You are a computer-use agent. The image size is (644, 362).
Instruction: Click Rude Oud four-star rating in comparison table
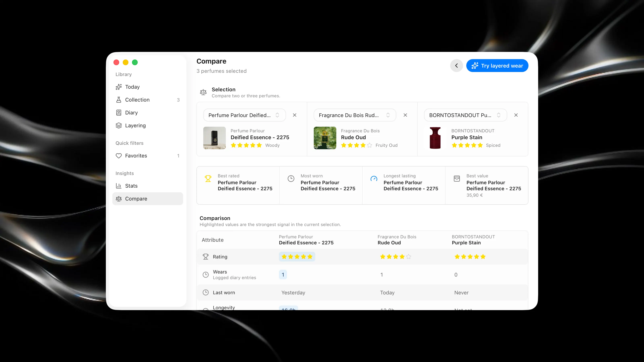[x=395, y=257]
